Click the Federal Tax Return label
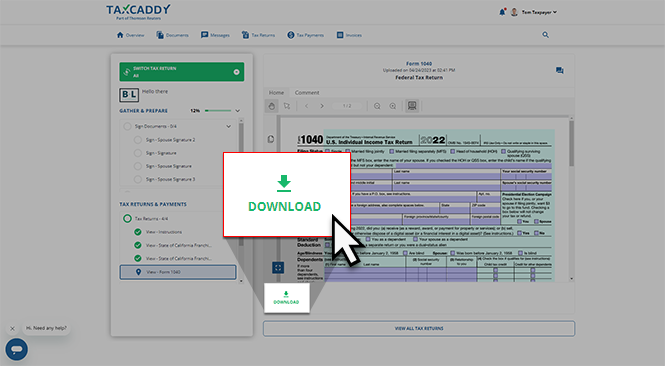This screenshot has width=665, height=366. (x=419, y=78)
